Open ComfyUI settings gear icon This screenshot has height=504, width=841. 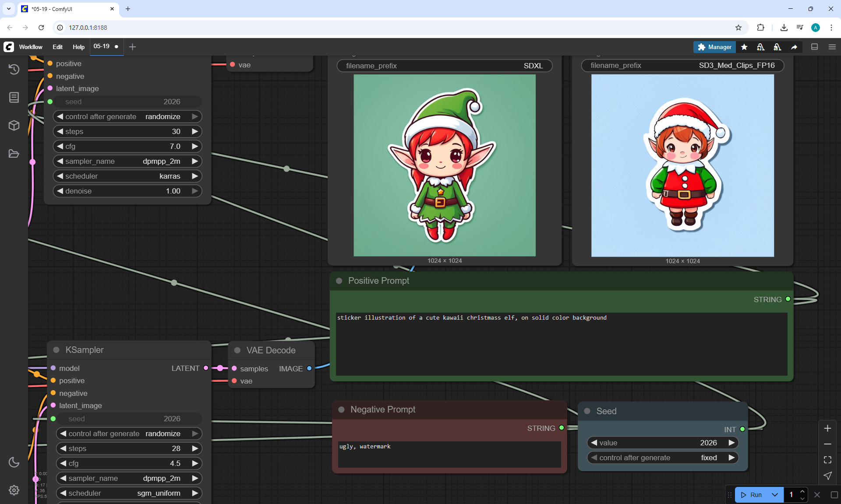14,490
